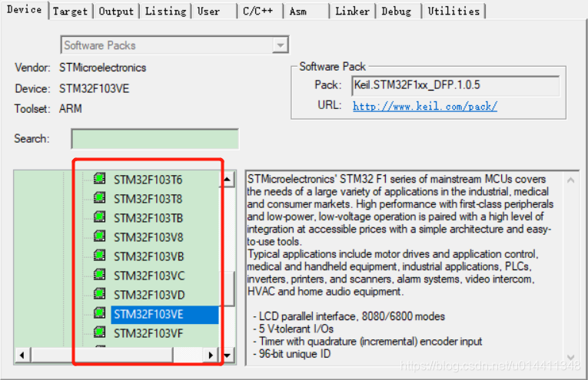Open the keil.com/pack URL link
This screenshot has height=380, width=588.
click(x=425, y=107)
